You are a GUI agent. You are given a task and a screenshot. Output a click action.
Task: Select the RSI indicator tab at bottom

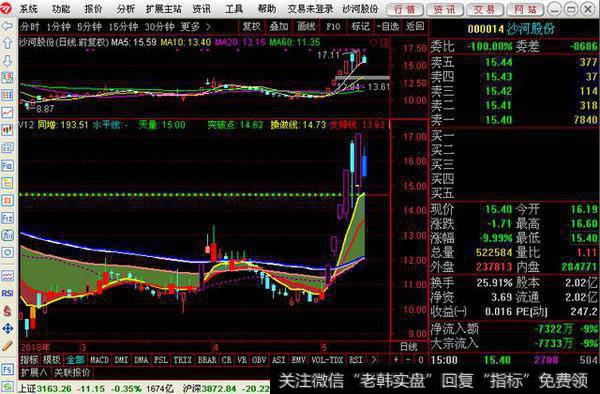coord(356,360)
